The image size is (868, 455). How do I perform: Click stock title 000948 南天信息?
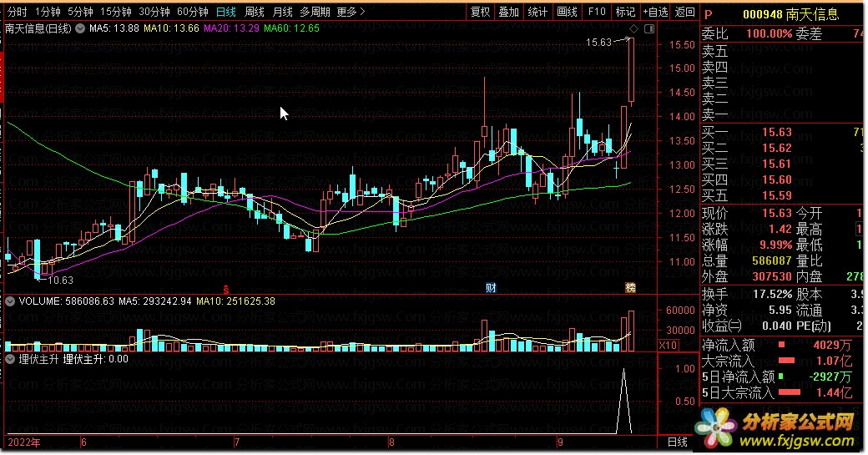pos(790,15)
